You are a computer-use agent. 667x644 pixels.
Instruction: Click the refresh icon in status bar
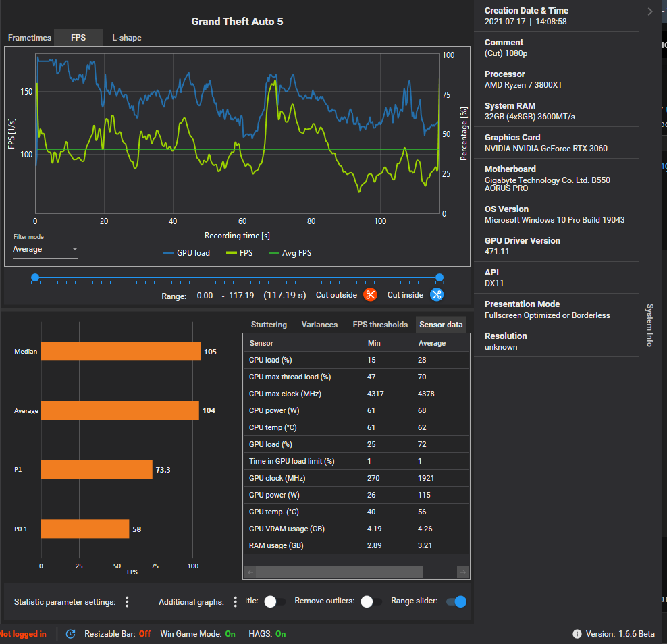[71, 634]
